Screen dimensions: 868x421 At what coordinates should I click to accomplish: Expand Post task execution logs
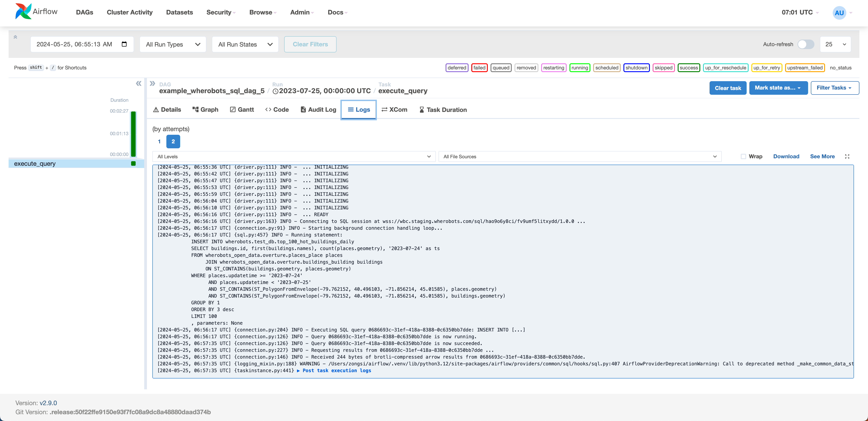coord(334,370)
